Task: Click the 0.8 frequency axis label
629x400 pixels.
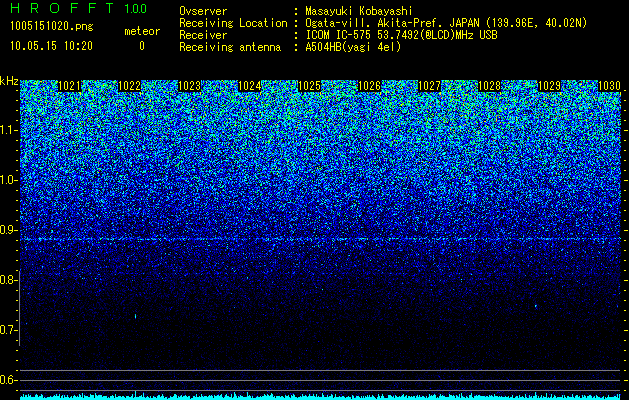Action: click(8, 280)
